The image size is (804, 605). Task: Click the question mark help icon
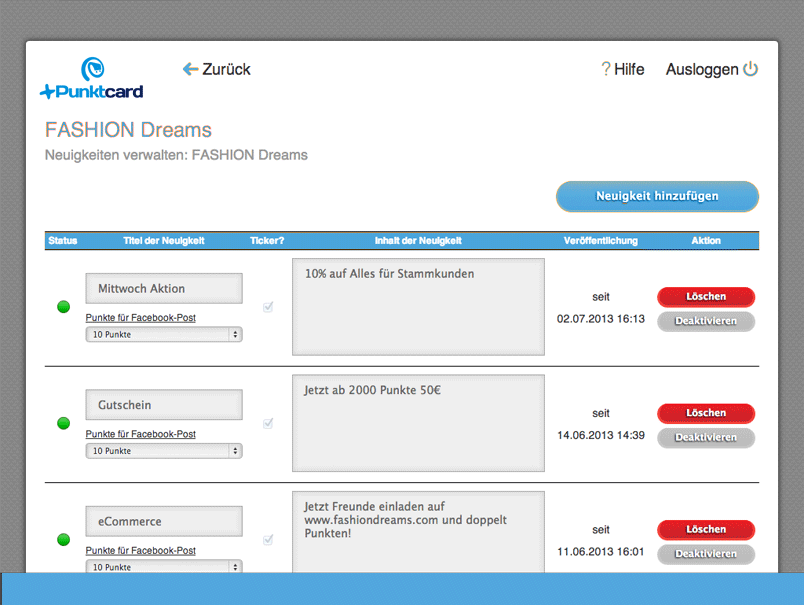coord(606,69)
